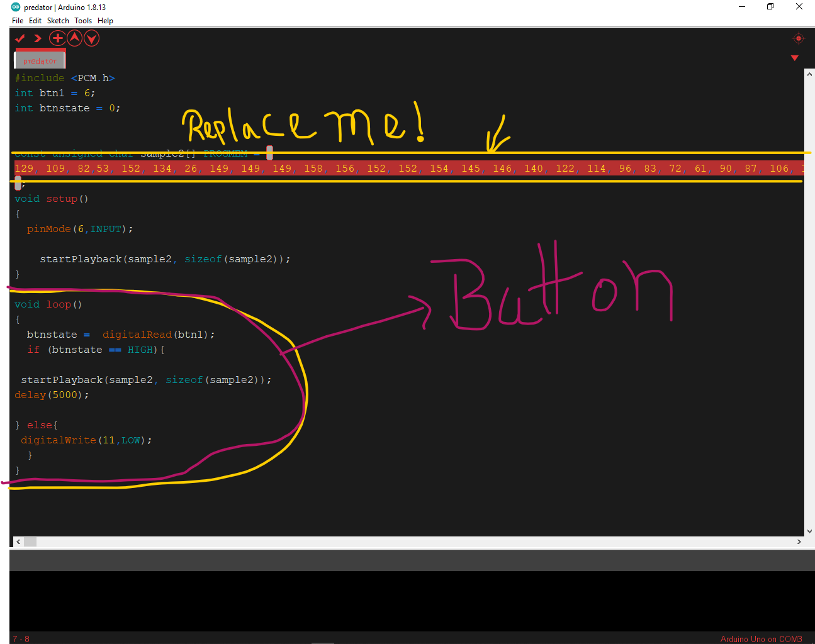
Task: Click 'pinMode' in the setup function
Action: (x=49, y=229)
